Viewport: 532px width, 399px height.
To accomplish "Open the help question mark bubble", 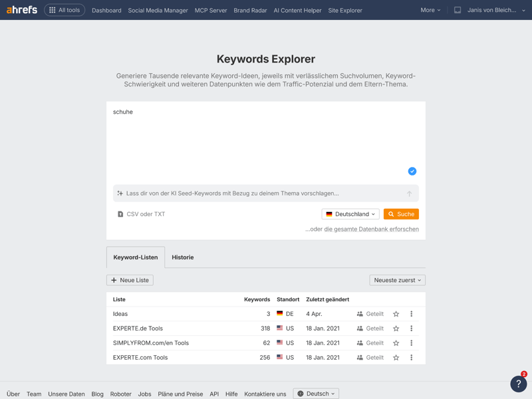I will coord(519,384).
